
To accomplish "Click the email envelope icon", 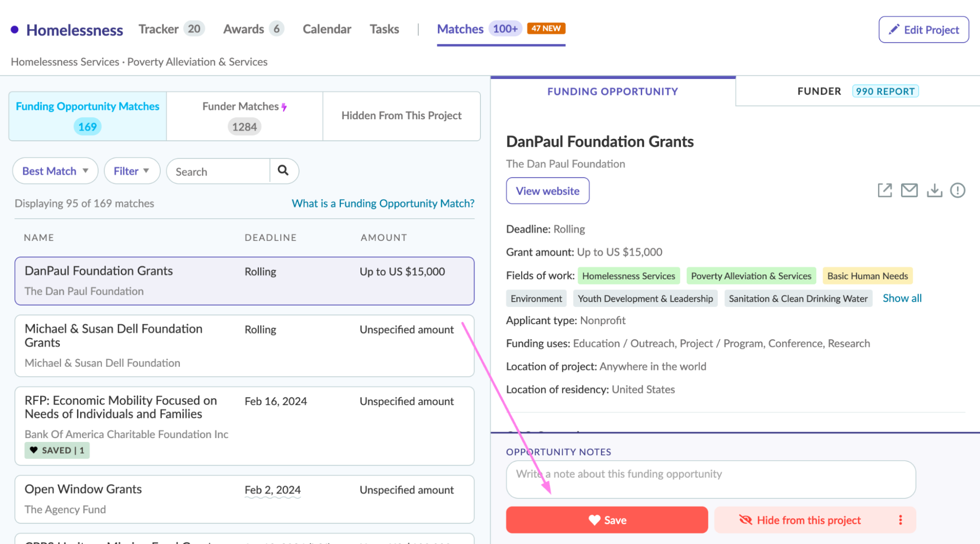I will point(909,190).
